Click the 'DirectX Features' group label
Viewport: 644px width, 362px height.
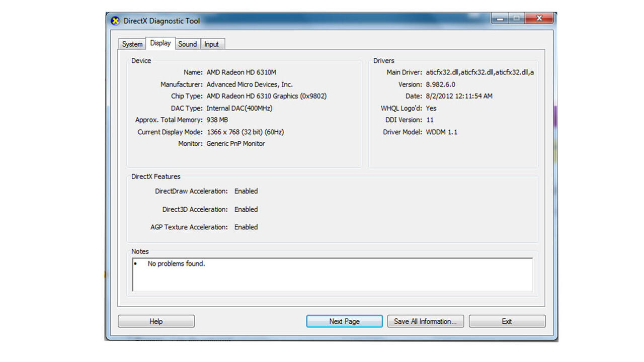coord(156,176)
